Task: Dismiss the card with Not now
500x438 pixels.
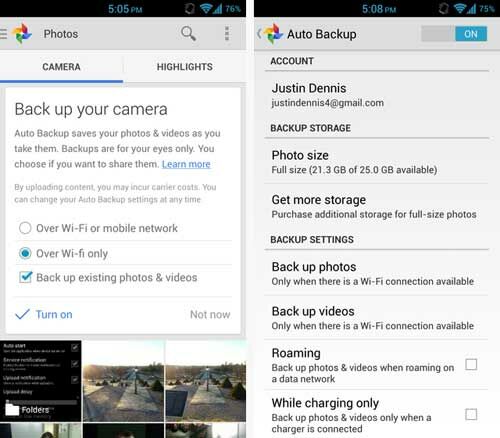Action: pyautogui.click(x=210, y=314)
